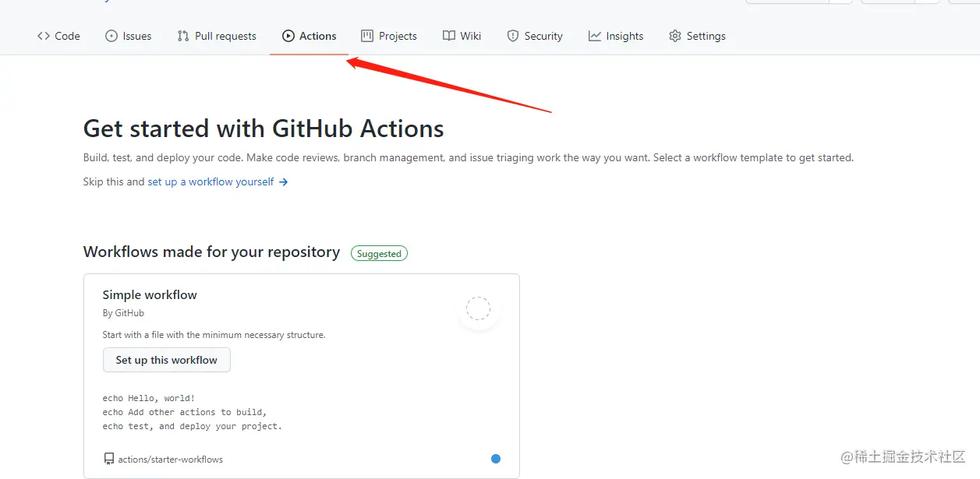The image size is (980, 479).
Task: Click the blue language dot in workflow card
Action: coord(496,459)
